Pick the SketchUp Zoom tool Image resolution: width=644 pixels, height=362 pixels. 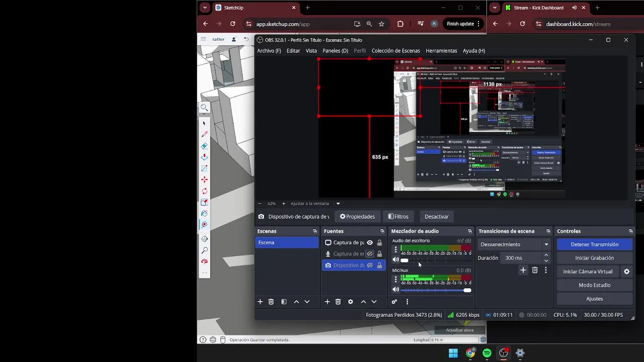pyautogui.click(x=204, y=250)
